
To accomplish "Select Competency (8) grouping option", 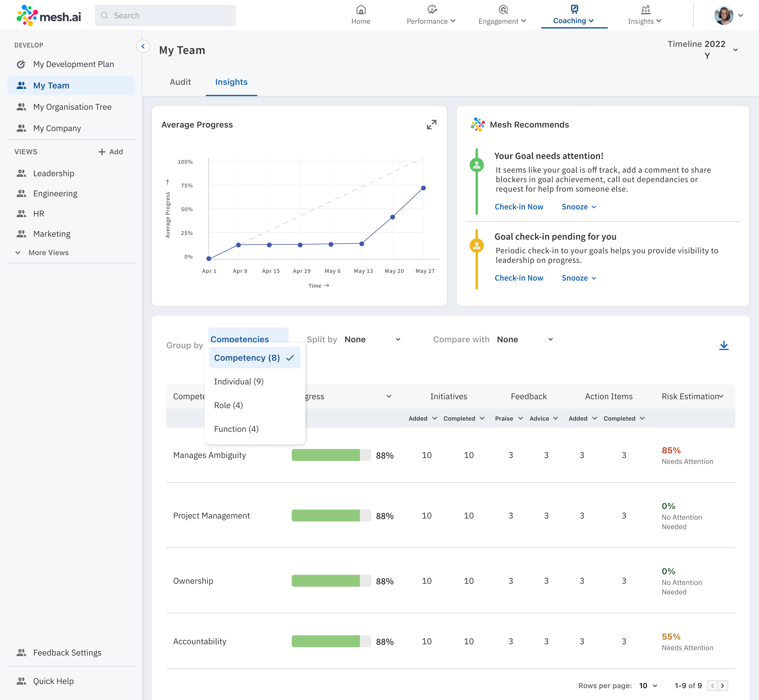I will (x=255, y=358).
